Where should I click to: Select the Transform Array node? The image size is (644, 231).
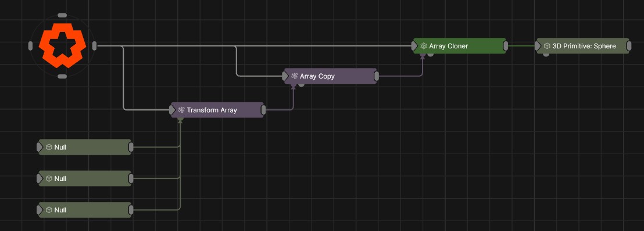click(218, 110)
